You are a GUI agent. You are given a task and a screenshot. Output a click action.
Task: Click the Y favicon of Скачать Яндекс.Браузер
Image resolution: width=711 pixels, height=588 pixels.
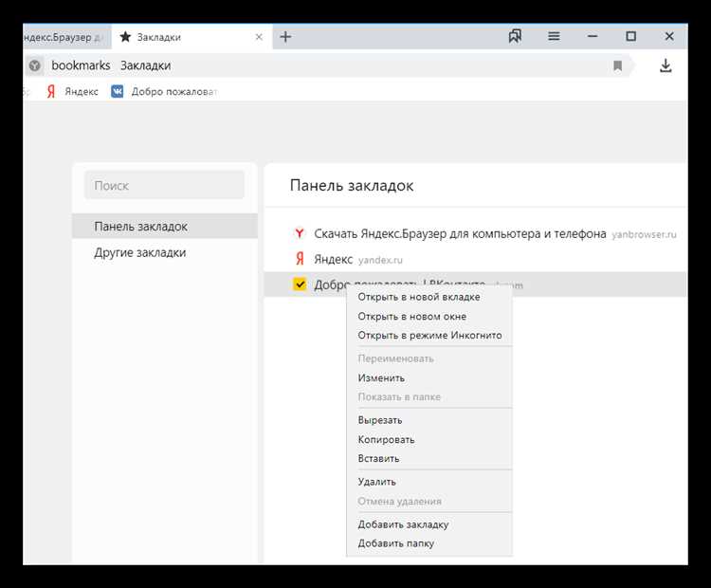coord(300,233)
